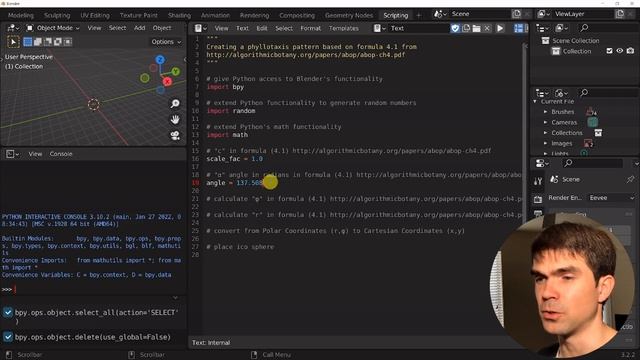
Task: Uncheck the Collection exclude checkbox
Action: pyautogui.click(x=609, y=51)
